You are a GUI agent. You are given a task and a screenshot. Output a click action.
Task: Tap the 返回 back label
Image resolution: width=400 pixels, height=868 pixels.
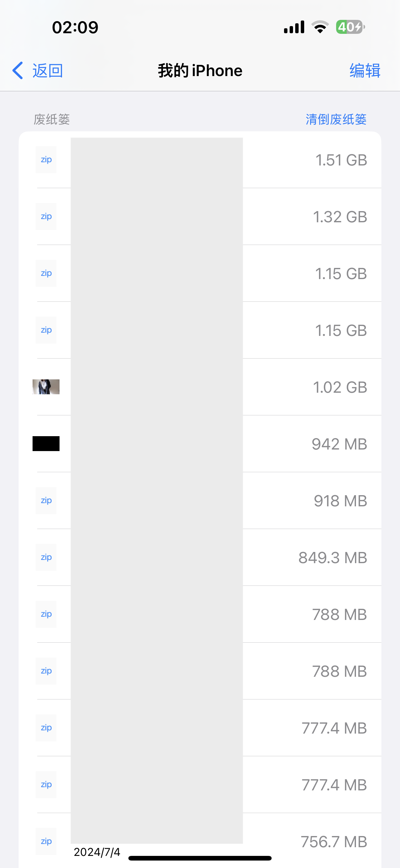tap(47, 71)
